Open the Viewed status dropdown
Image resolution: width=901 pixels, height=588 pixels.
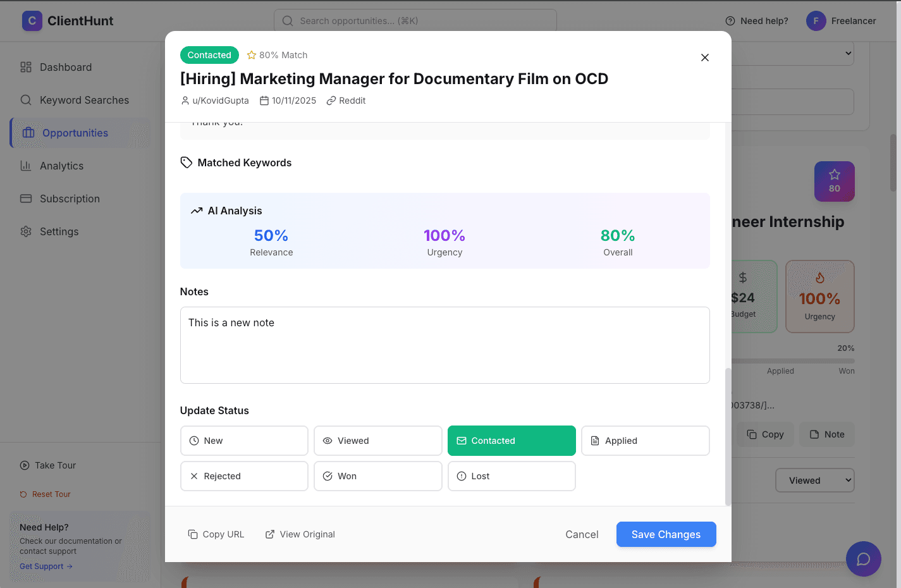click(x=814, y=481)
